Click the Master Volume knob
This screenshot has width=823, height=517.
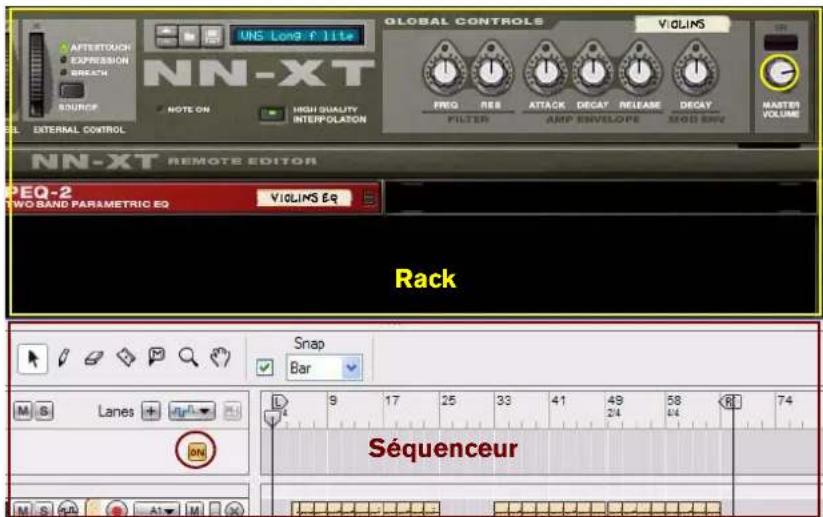[x=779, y=72]
